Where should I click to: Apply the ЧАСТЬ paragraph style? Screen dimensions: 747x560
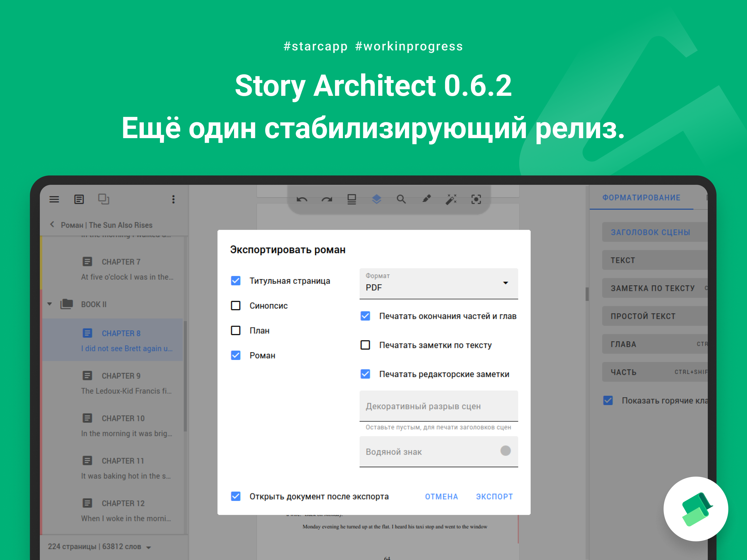(x=655, y=372)
